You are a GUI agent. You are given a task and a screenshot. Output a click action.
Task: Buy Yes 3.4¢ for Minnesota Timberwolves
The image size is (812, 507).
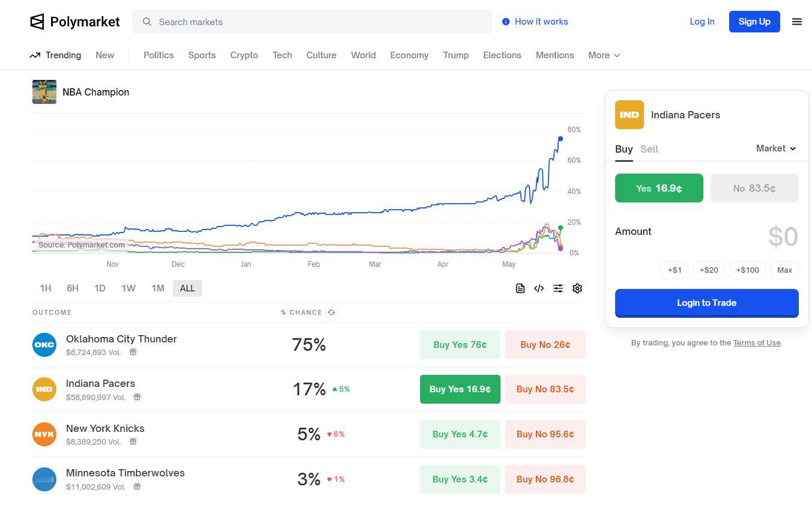460,479
